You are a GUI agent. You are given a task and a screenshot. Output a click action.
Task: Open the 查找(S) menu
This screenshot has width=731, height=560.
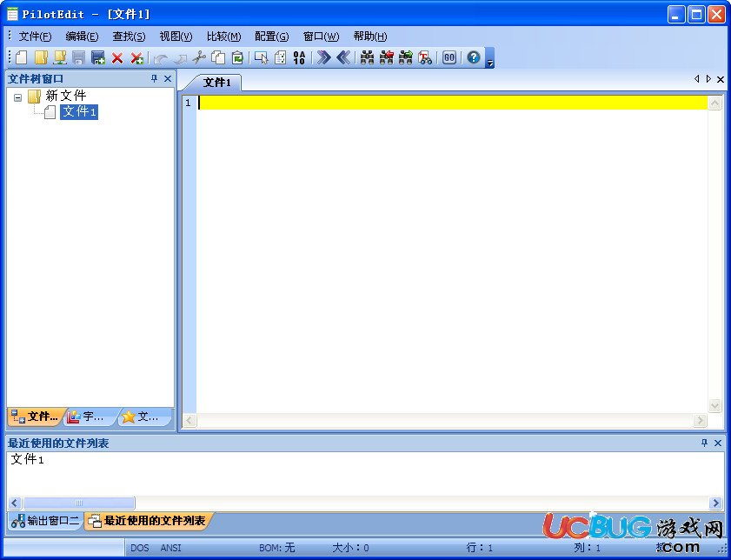[x=129, y=37]
